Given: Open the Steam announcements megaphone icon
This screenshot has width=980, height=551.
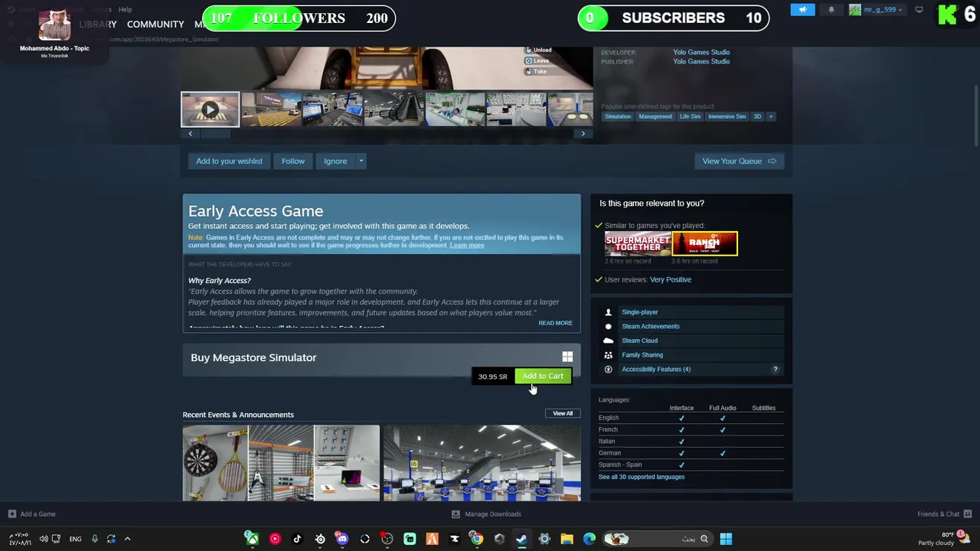Looking at the screenshot, I should click(x=802, y=10).
